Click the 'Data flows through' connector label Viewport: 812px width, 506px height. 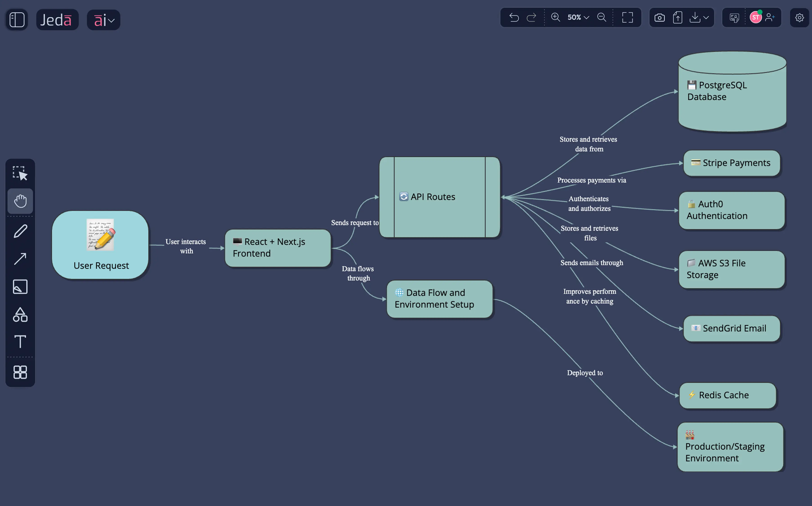coord(358,273)
